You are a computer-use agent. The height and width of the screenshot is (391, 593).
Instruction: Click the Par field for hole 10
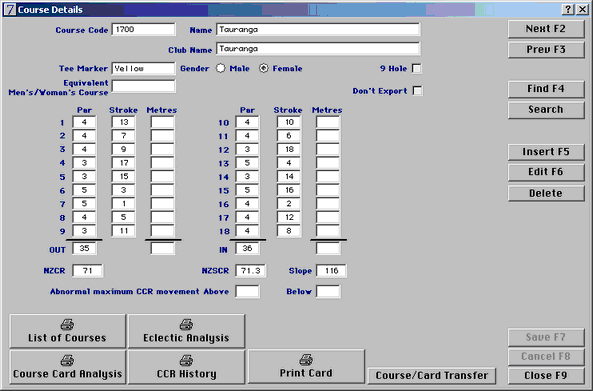(247, 122)
